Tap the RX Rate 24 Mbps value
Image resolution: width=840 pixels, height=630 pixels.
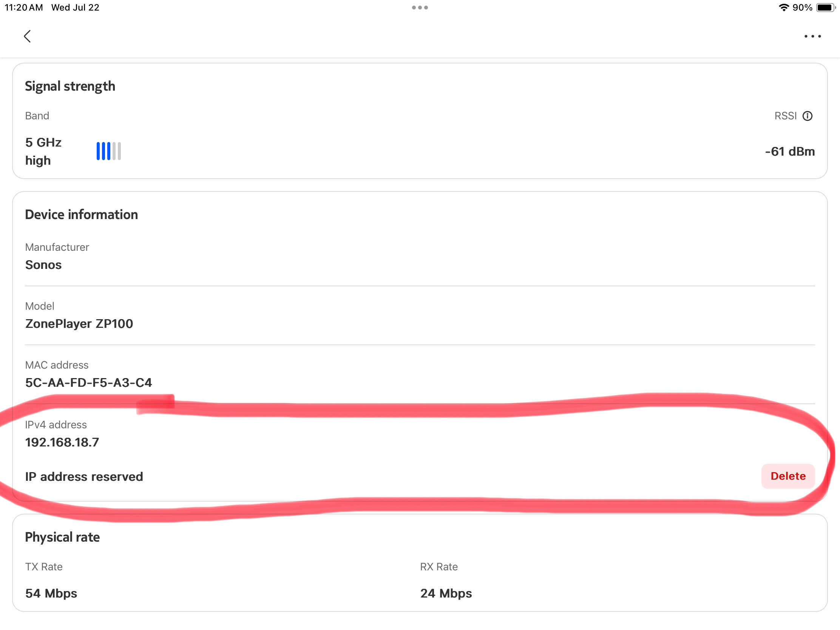tap(446, 593)
